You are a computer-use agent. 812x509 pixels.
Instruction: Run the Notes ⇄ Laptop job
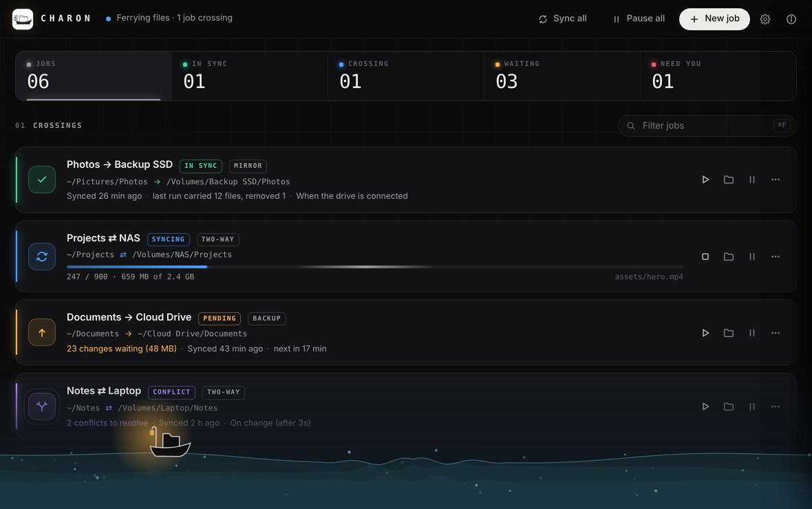point(705,407)
